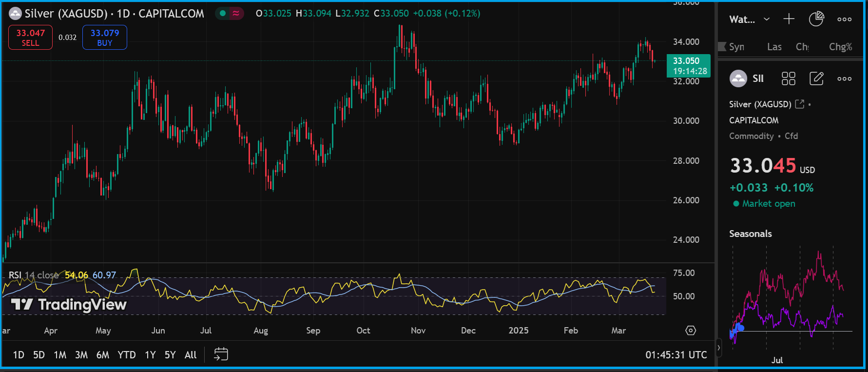Screen dimensions: 868x372
Task: Toggle the pink derived data indicator
Action: (x=236, y=14)
